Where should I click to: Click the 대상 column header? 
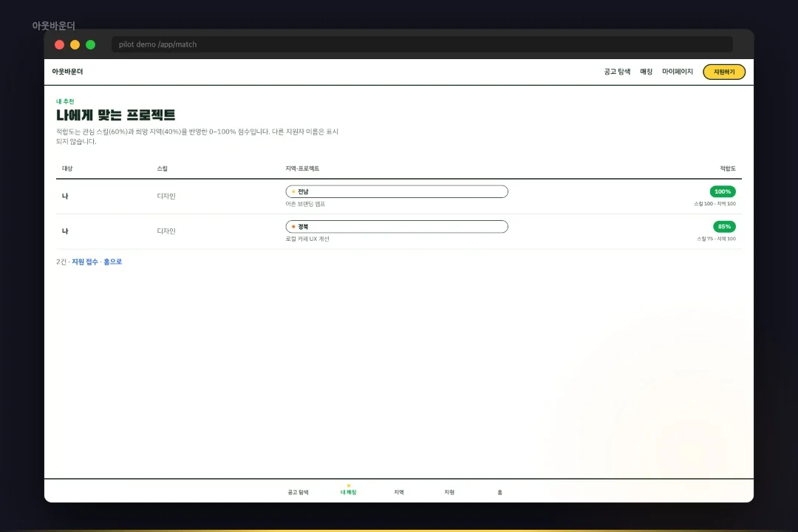point(67,168)
